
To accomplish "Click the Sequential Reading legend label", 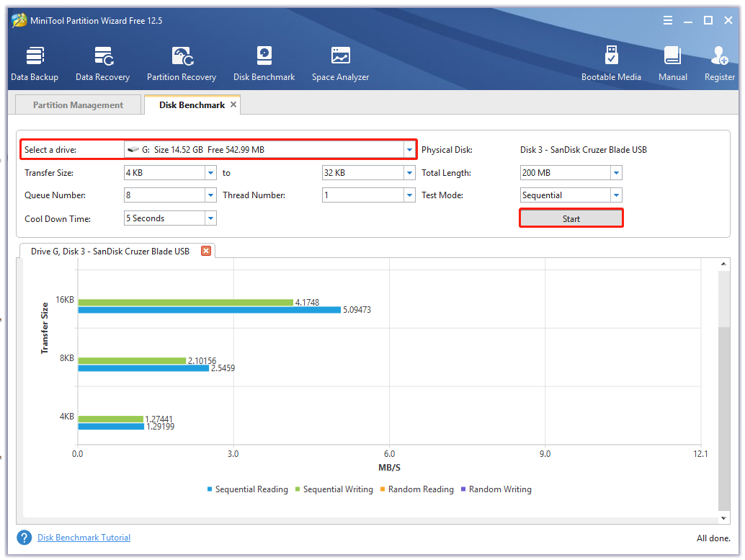I will pos(251,489).
